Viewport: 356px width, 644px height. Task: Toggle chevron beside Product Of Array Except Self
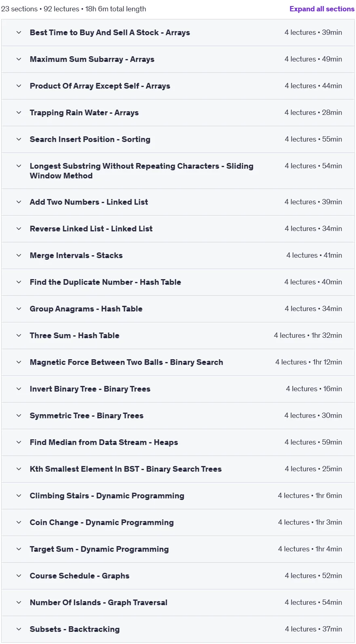pos(19,86)
